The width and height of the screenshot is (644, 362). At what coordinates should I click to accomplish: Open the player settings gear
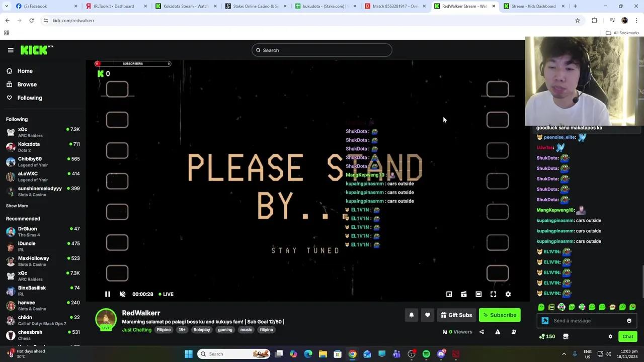[508, 294]
